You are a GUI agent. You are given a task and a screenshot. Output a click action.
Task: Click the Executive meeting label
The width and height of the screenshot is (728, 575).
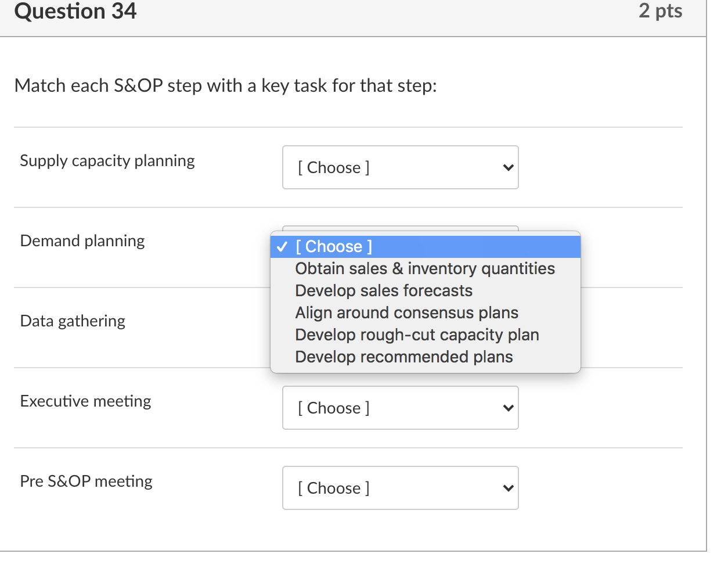click(x=85, y=401)
